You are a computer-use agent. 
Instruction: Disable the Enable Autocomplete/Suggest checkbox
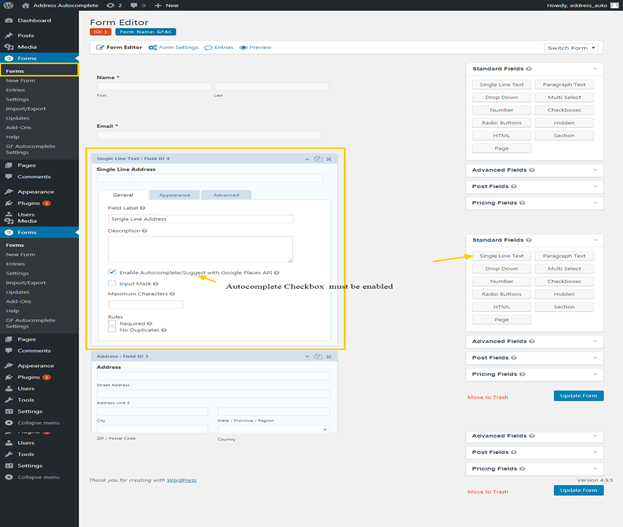pyautogui.click(x=112, y=272)
